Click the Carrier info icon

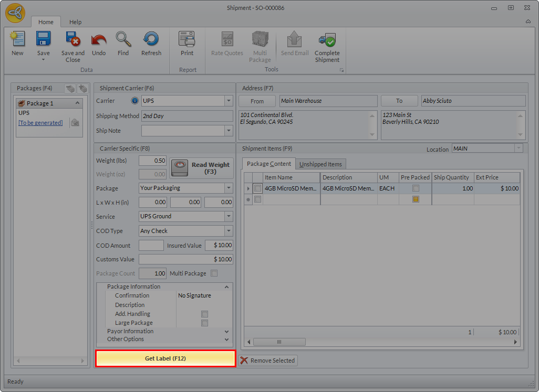coord(134,101)
